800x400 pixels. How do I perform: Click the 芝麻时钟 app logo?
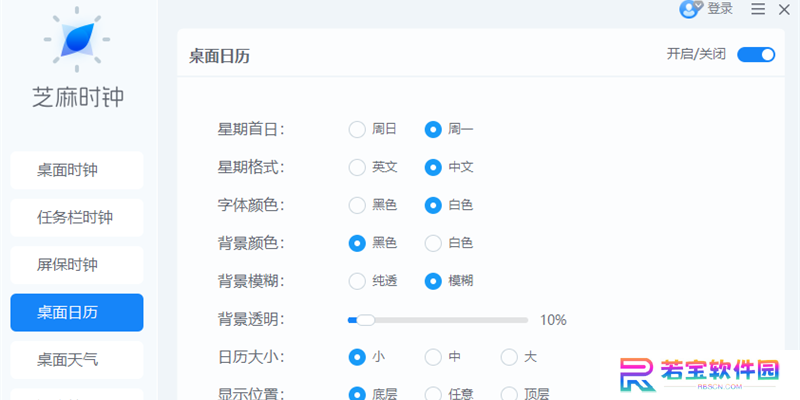[77, 39]
